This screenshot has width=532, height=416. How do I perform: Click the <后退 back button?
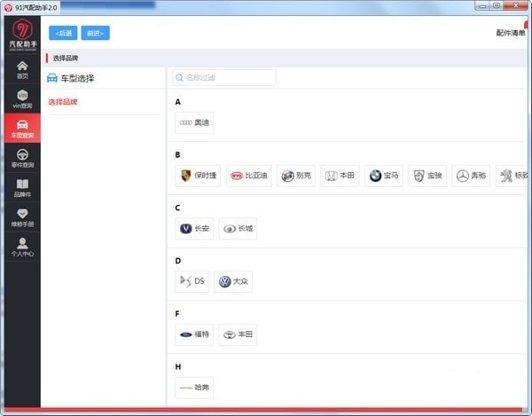tap(63, 33)
